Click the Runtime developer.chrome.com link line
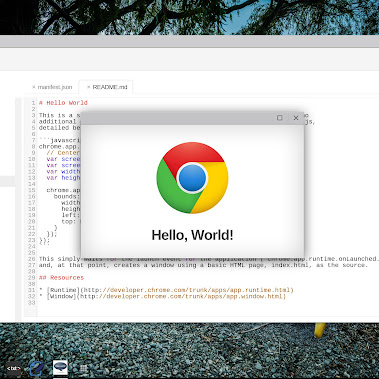This screenshot has height=379, width=379. (x=166, y=290)
